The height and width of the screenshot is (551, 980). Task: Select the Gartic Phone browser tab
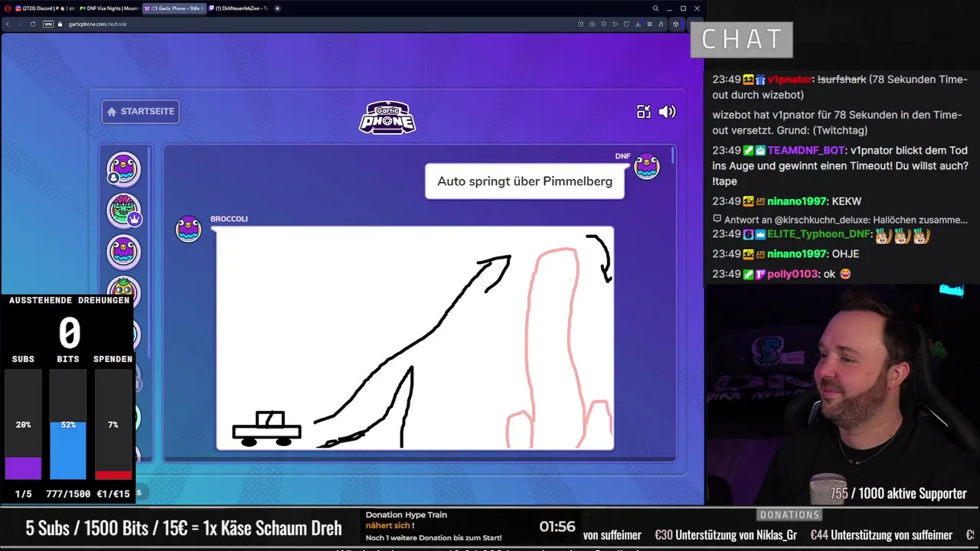tap(175, 8)
